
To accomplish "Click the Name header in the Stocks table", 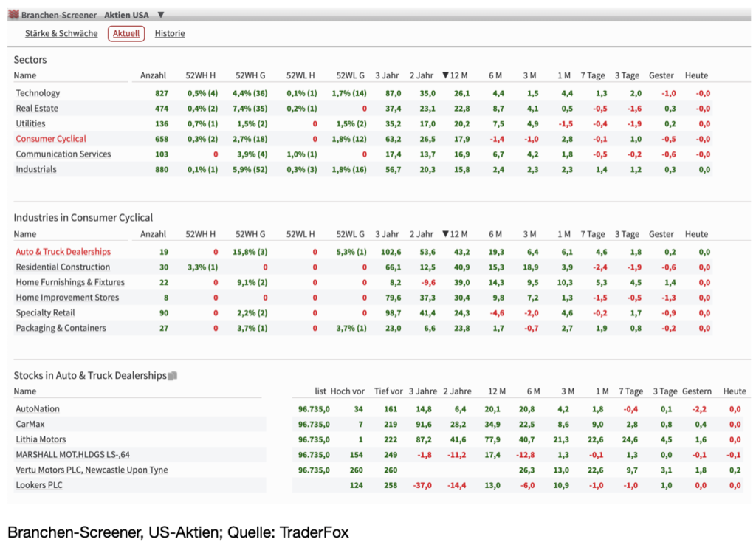I will [25, 391].
